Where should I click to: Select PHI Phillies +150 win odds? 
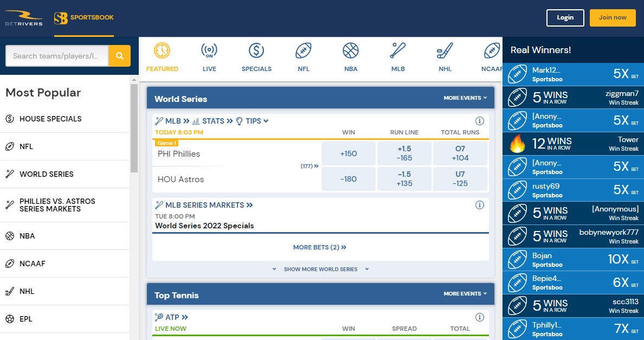pos(349,153)
